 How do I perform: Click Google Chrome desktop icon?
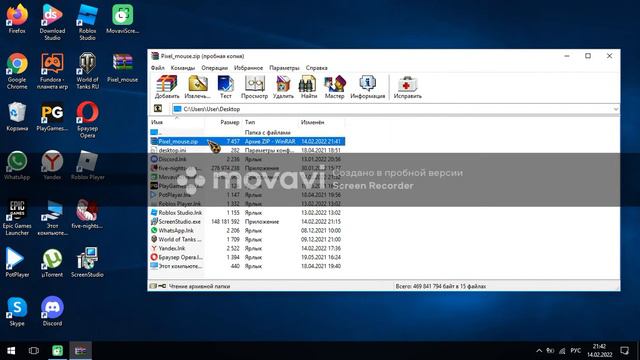click(17, 71)
